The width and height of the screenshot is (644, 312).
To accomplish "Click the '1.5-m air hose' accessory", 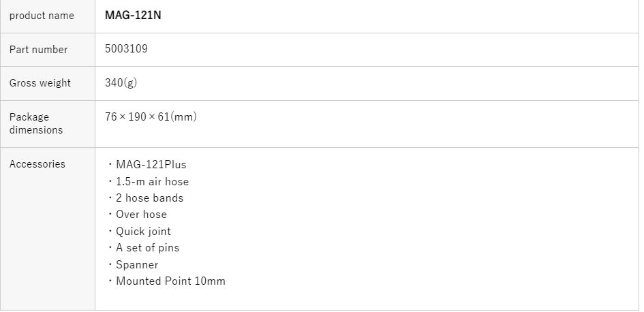I will click(x=152, y=182).
